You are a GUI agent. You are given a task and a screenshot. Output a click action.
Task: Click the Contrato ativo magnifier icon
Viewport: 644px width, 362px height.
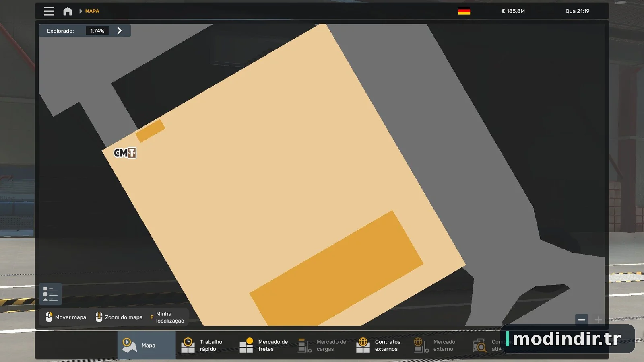(x=479, y=345)
